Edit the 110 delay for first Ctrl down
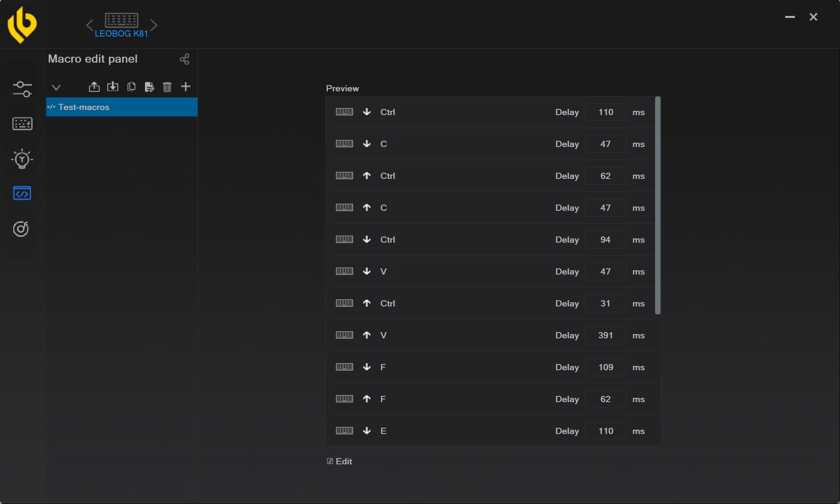 [605, 112]
